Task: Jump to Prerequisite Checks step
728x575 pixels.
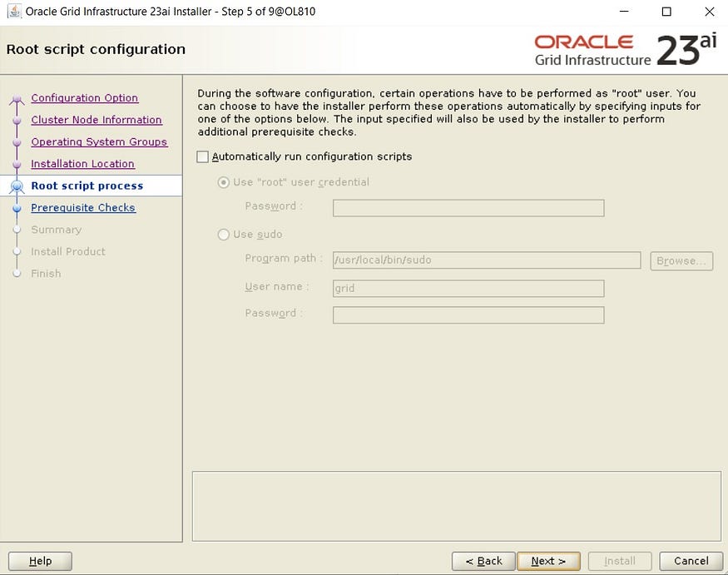Action: [83, 207]
